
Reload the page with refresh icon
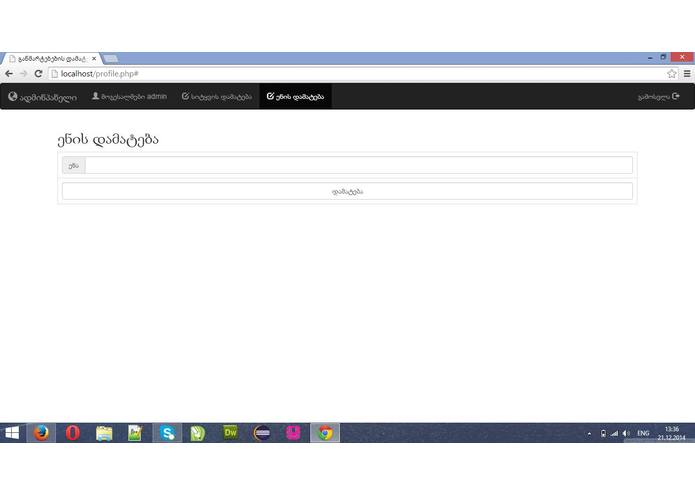tap(39, 74)
